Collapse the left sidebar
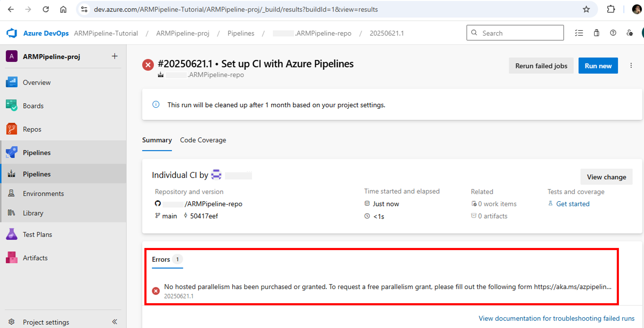The height and width of the screenshot is (328, 644). pos(115,321)
